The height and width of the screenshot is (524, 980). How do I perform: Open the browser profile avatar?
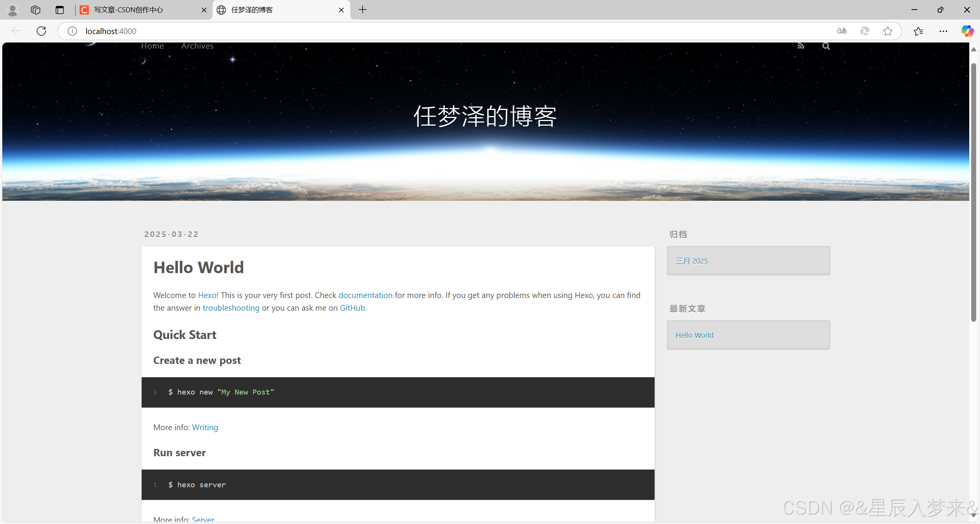tap(12, 10)
